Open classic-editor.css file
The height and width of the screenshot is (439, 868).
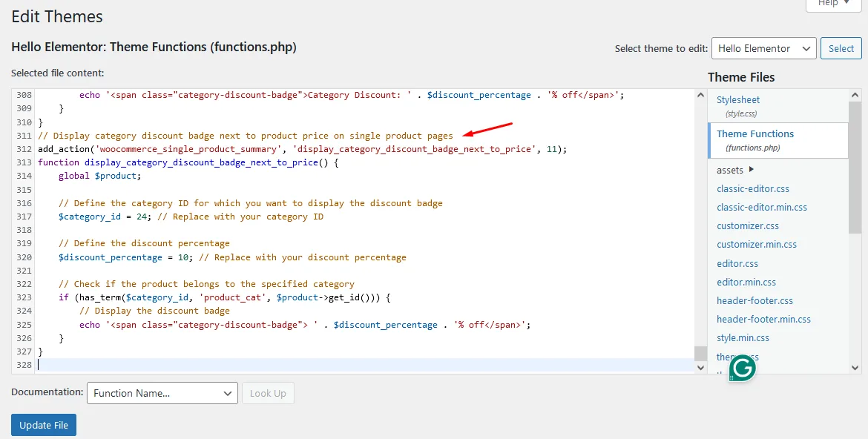pyautogui.click(x=753, y=189)
